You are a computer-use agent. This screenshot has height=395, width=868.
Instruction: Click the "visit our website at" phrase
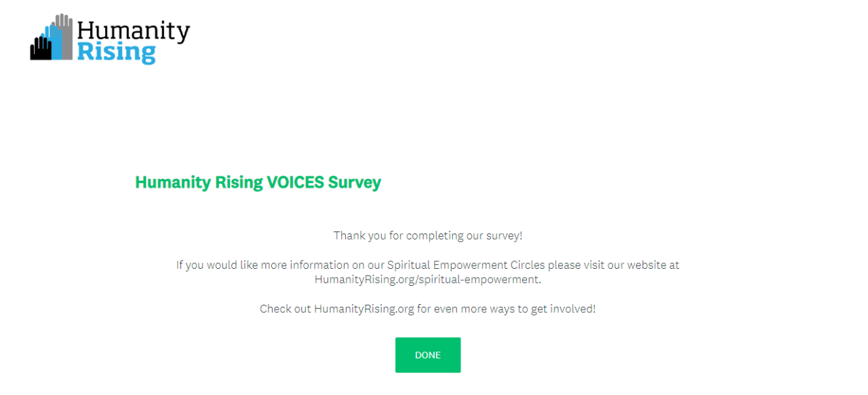coord(632,265)
